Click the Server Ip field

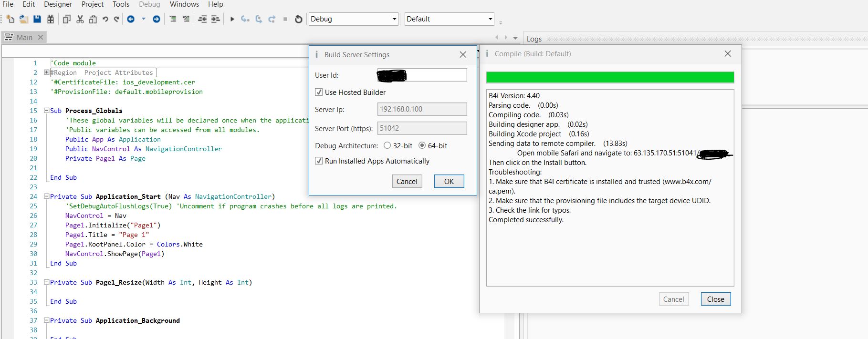[422, 109]
